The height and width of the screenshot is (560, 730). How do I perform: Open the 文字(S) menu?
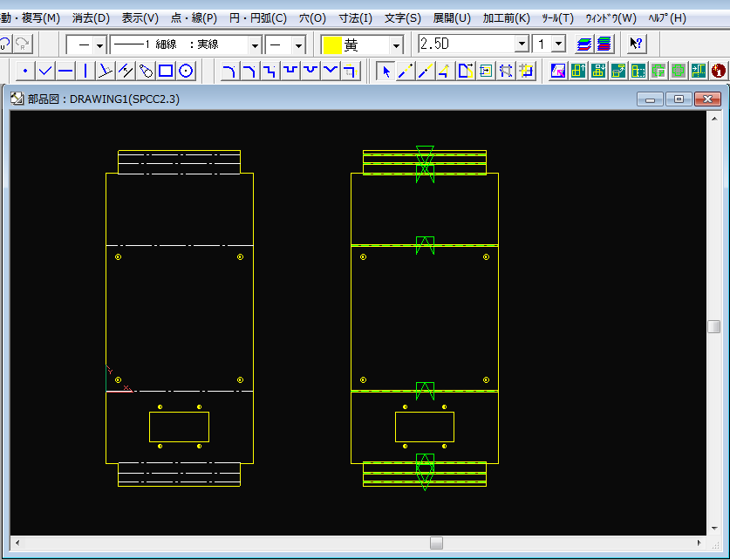tap(403, 18)
